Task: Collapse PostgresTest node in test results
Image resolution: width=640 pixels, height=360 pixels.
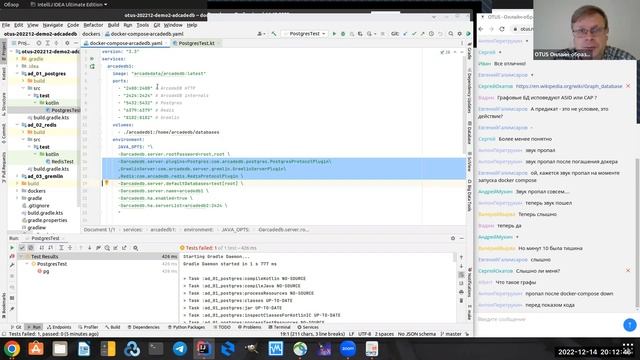Action: (x=27, y=264)
